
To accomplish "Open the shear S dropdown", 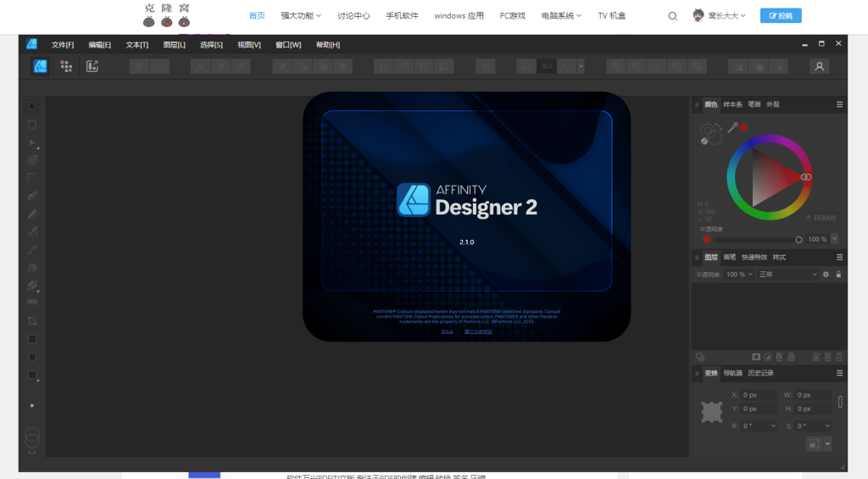I will [x=827, y=426].
